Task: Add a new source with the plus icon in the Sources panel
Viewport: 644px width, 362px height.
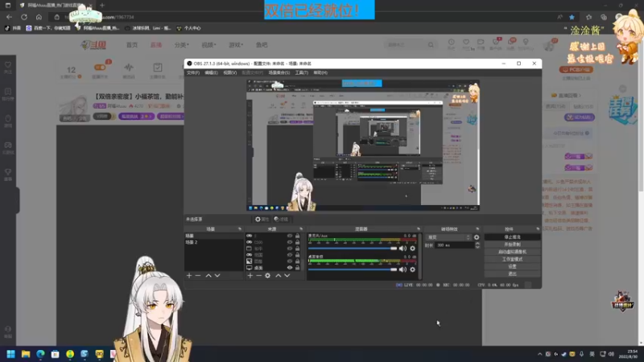Action: (250, 275)
